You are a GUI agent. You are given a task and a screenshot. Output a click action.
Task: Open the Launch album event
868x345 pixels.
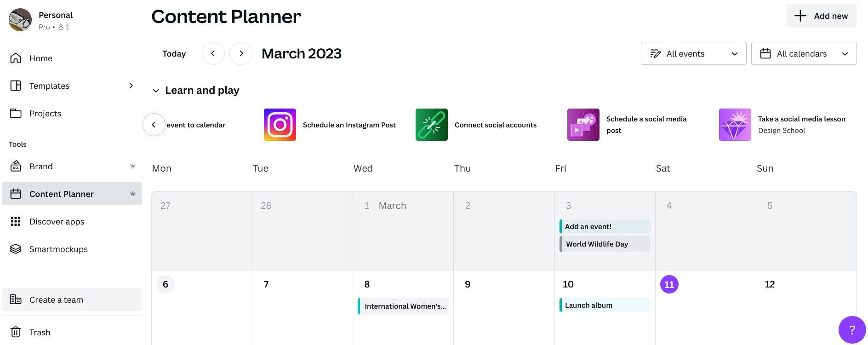(x=605, y=305)
